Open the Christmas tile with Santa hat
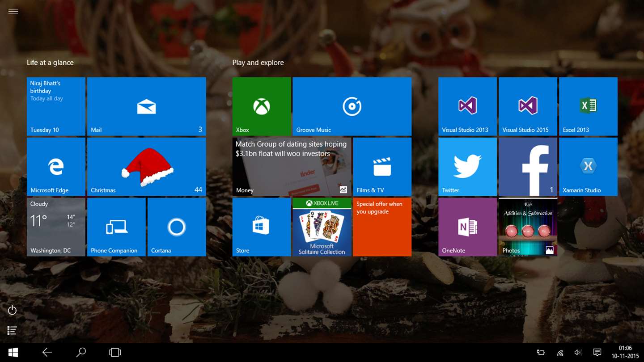The height and width of the screenshot is (362, 644). pos(147,167)
